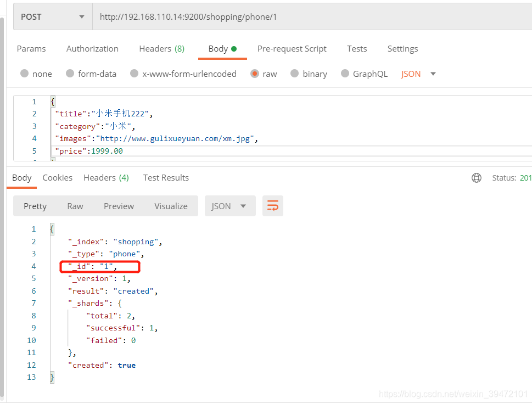Screen dimensions: 532x404
Task: Click the globe network icon
Action: (477, 178)
